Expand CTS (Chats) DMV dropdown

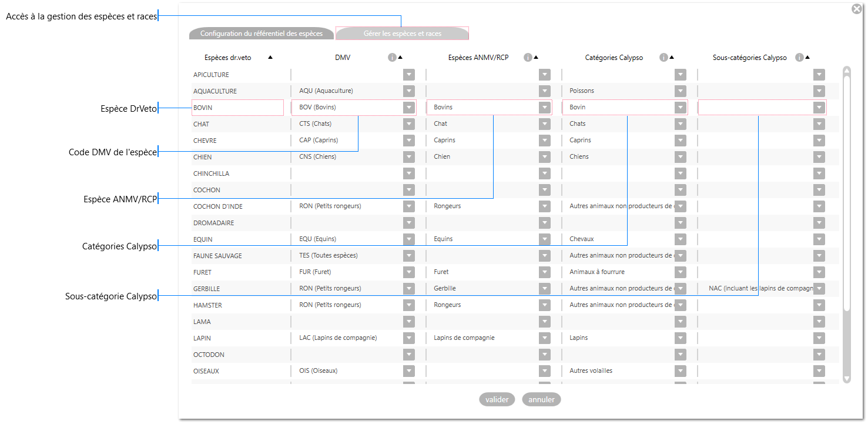click(409, 124)
